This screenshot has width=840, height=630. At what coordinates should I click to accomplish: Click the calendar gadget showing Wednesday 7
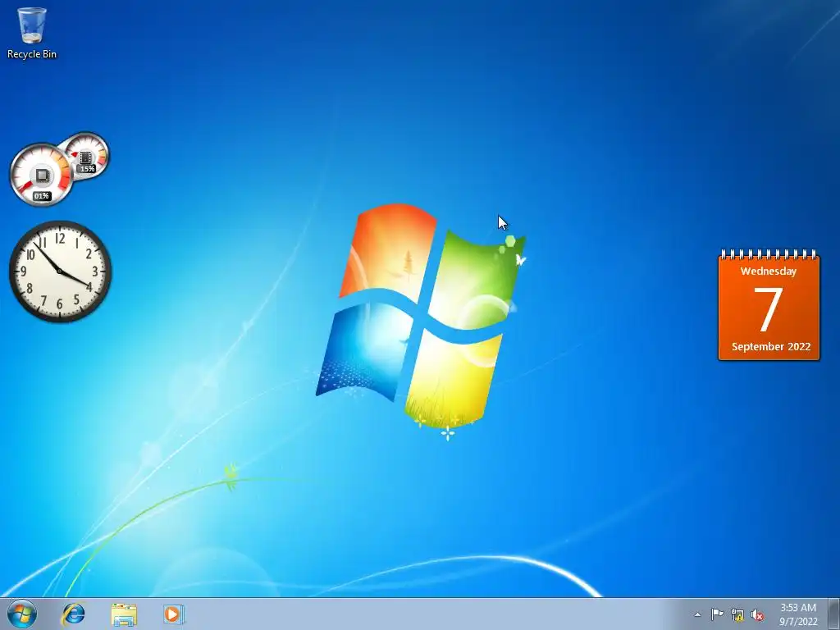(x=769, y=305)
